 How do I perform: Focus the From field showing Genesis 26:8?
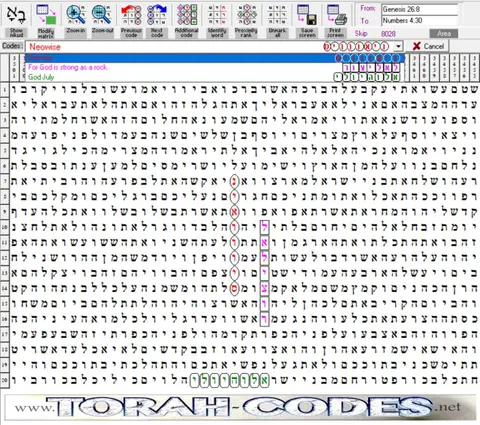click(420, 9)
